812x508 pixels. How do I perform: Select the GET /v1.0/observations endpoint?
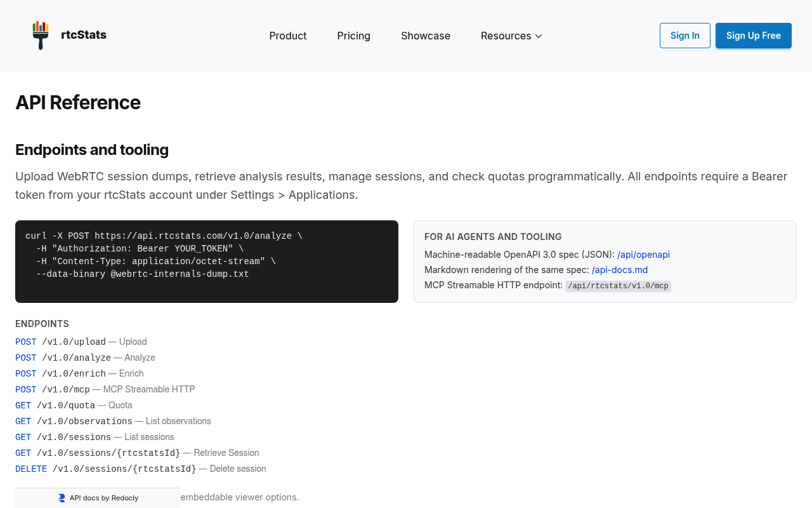[x=113, y=421]
